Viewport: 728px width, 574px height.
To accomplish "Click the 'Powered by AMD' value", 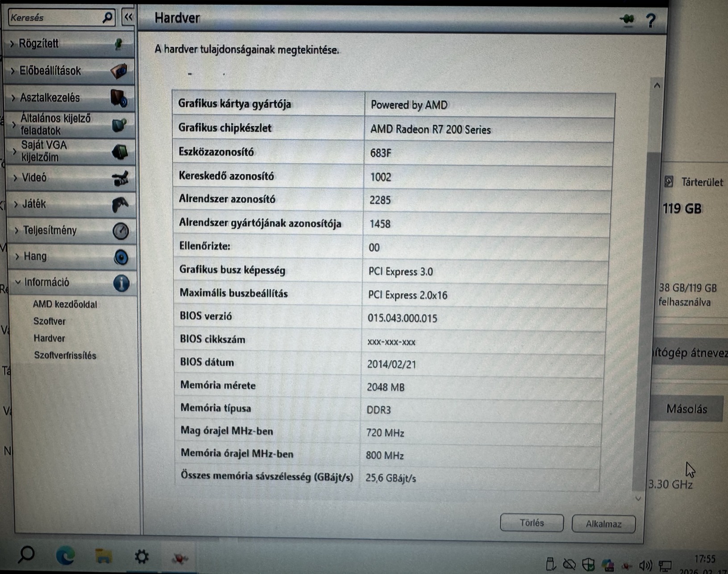I will click(409, 105).
